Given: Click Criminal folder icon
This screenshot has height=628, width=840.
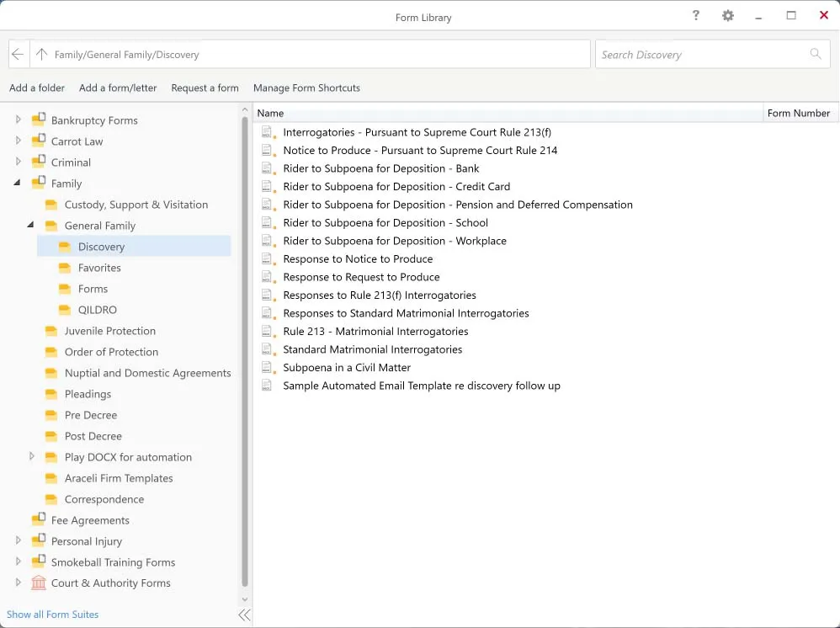Looking at the screenshot, I should [39, 162].
